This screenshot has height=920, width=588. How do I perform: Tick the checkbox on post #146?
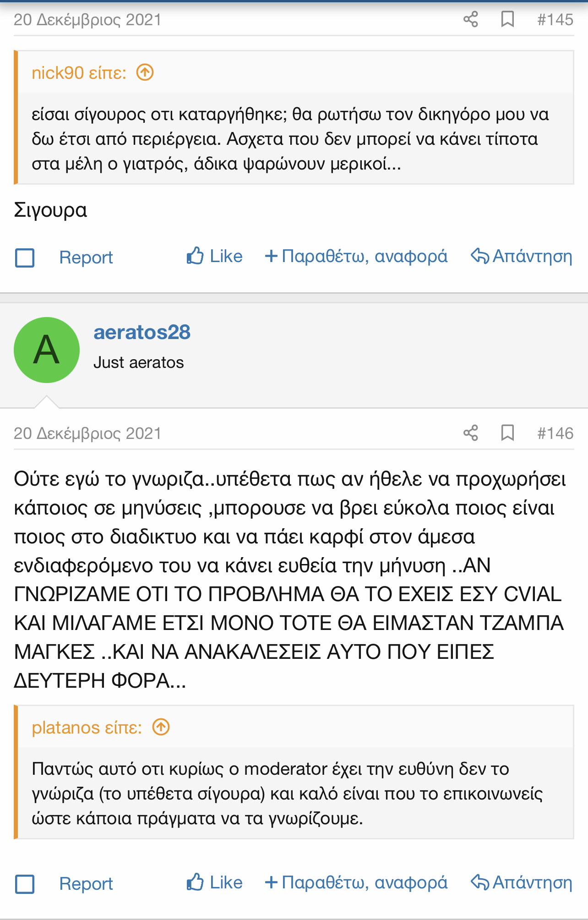click(x=25, y=884)
